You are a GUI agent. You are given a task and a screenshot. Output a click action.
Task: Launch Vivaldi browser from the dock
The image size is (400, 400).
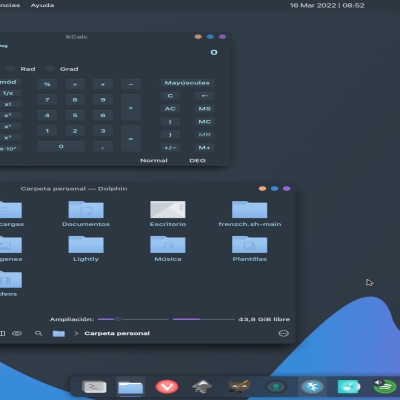coord(167,387)
